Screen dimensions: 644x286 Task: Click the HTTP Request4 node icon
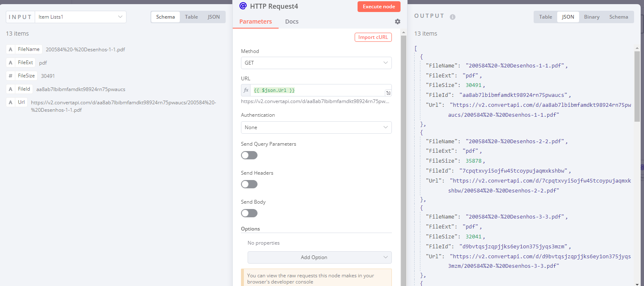tap(243, 6)
